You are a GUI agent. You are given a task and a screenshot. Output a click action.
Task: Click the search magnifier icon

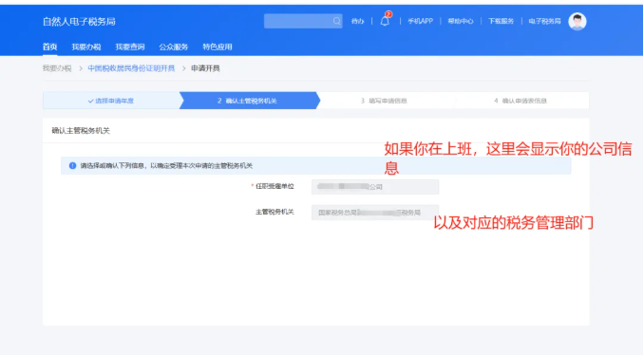pos(336,21)
